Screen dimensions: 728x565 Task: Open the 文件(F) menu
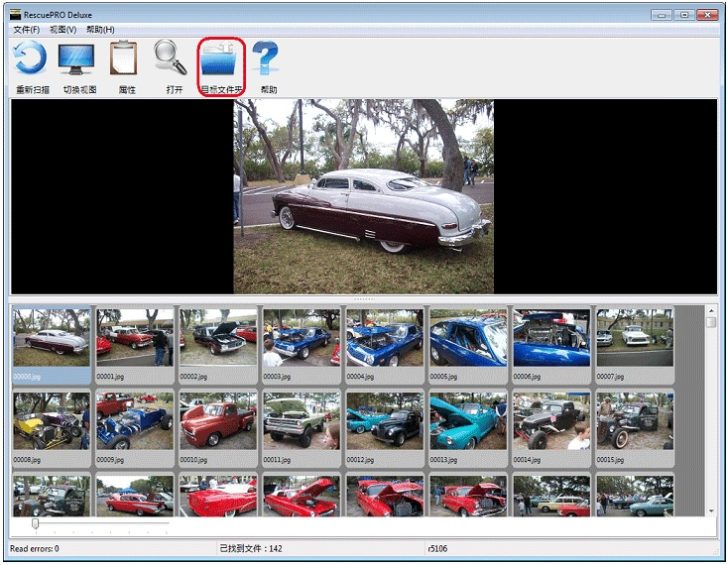pyautogui.click(x=27, y=30)
